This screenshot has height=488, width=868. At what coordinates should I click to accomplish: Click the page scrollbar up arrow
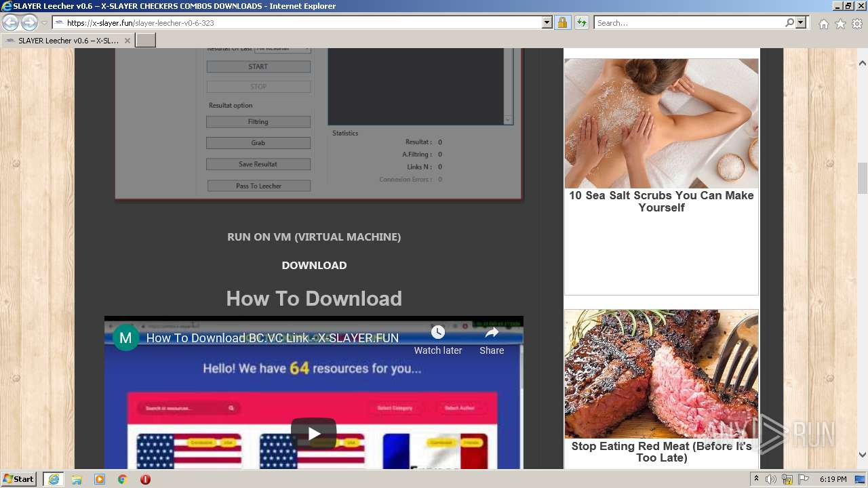tap(863, 64)
